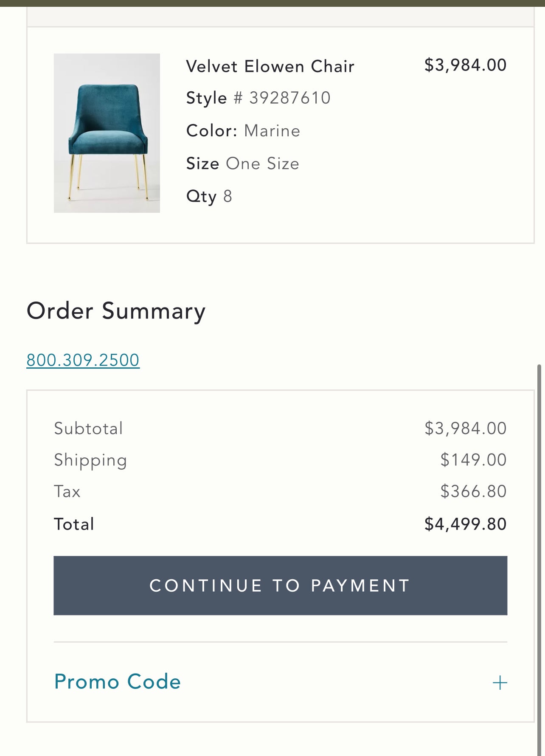Click the Tax amount $366.80
The image size is (545, 756).
(x=473, y=491)
